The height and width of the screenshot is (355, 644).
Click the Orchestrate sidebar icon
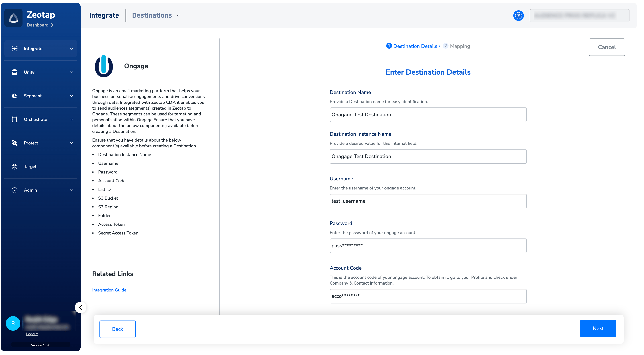(x=15, y=119)
